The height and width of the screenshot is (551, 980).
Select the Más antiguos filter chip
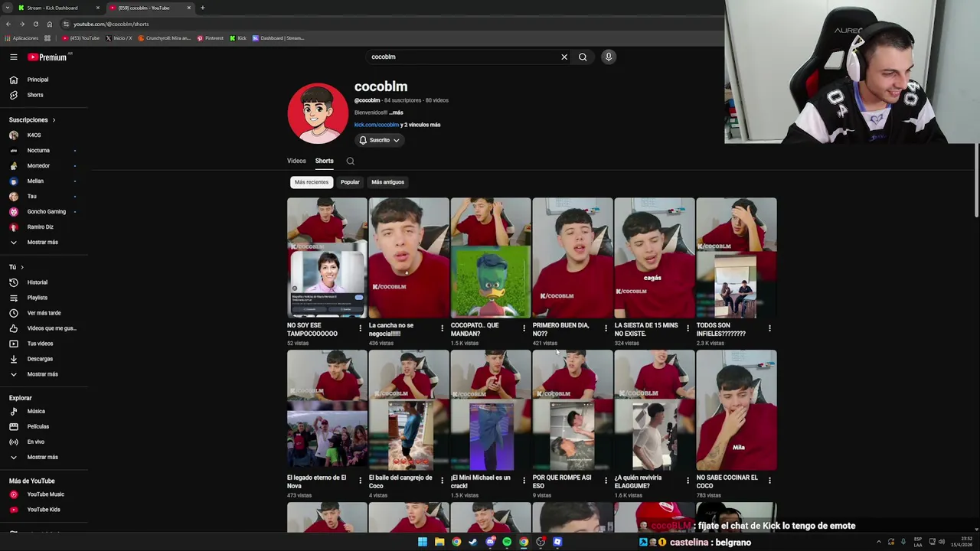click(387, 182)
